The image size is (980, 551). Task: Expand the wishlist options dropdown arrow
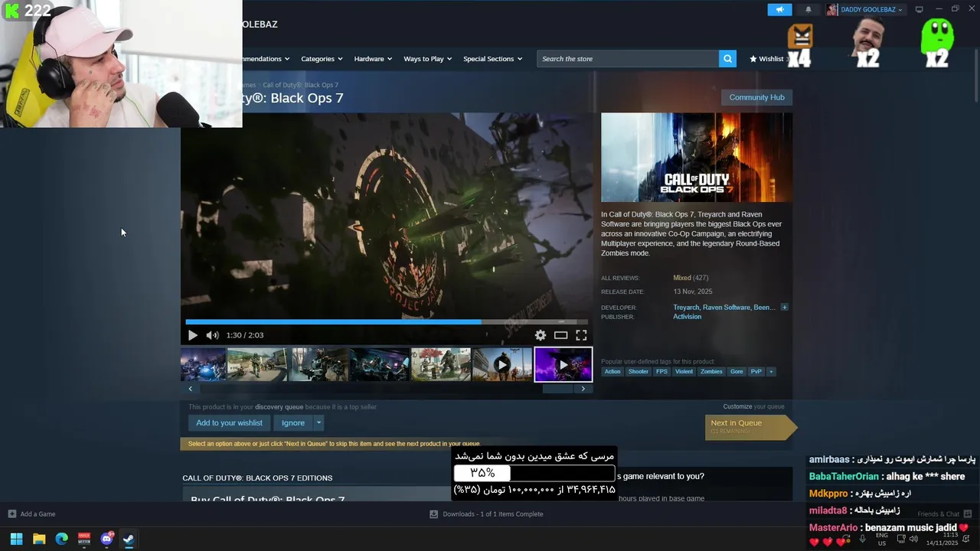click(318, 423)
